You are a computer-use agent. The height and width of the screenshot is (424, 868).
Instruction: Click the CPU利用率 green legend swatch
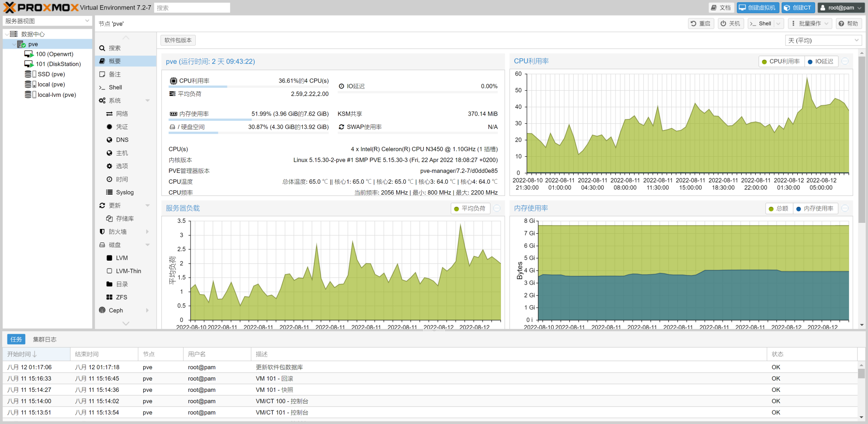coord(764,62)
